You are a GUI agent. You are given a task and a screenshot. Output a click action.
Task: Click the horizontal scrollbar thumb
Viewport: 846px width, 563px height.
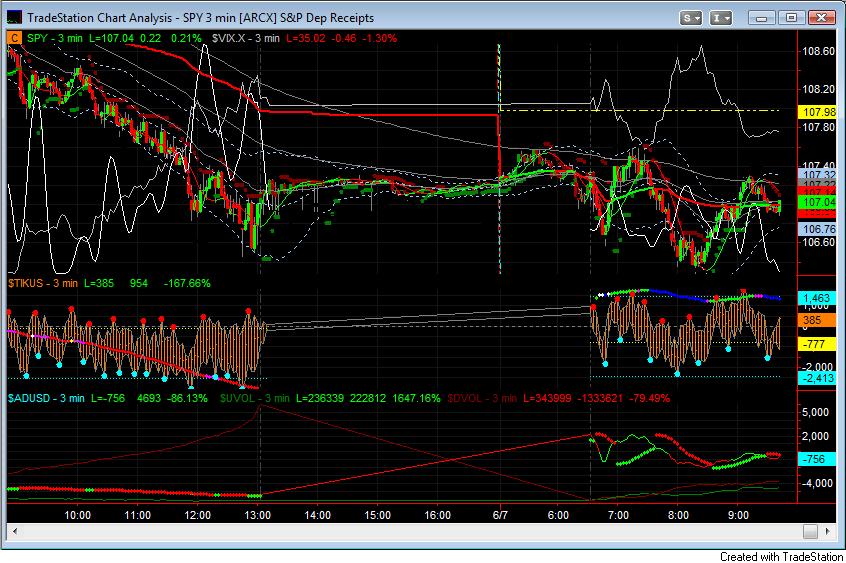click(810, 531)
